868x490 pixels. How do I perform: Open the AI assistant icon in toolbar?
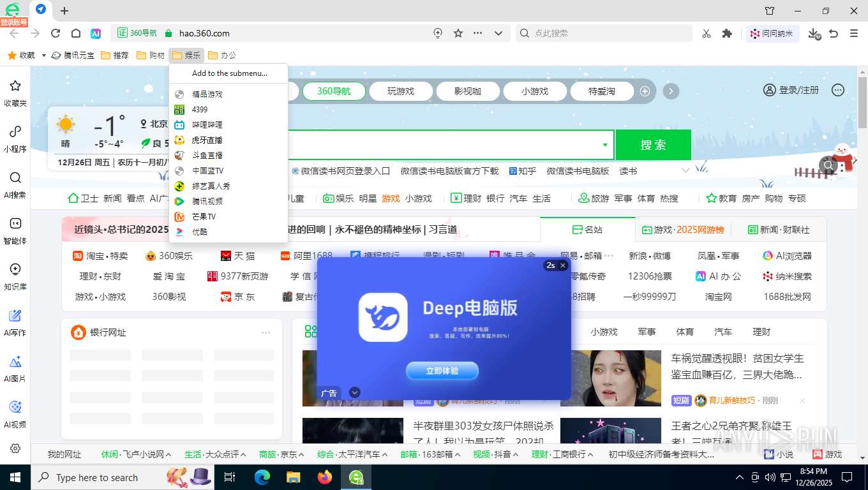coord(95,33)
